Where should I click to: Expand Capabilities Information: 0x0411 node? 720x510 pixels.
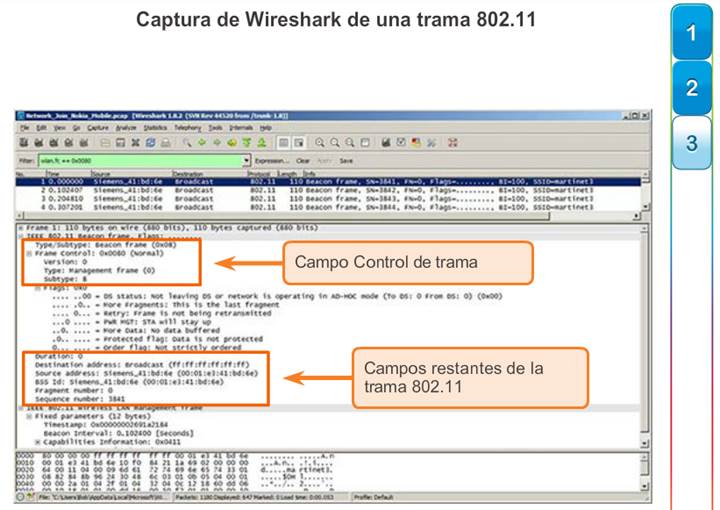pos(38,442)
